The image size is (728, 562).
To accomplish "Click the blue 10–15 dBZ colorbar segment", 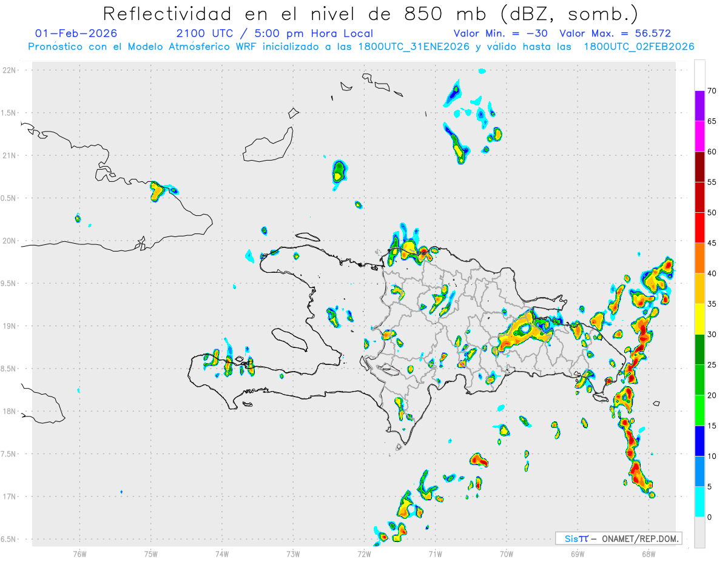I will (x=699, y=441).
